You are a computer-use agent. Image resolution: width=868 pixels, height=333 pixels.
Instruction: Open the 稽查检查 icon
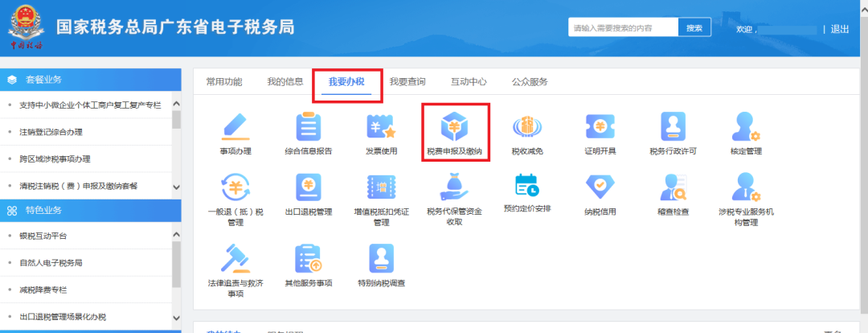tap(674, 187)
